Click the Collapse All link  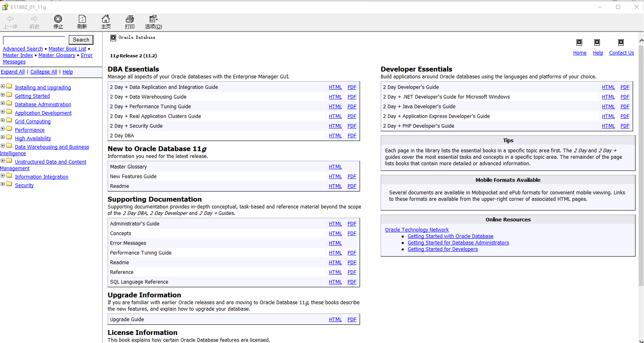(x=44, y=72)
